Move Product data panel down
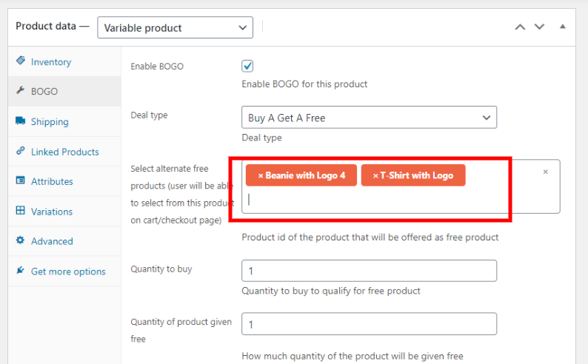 [539, 27]
